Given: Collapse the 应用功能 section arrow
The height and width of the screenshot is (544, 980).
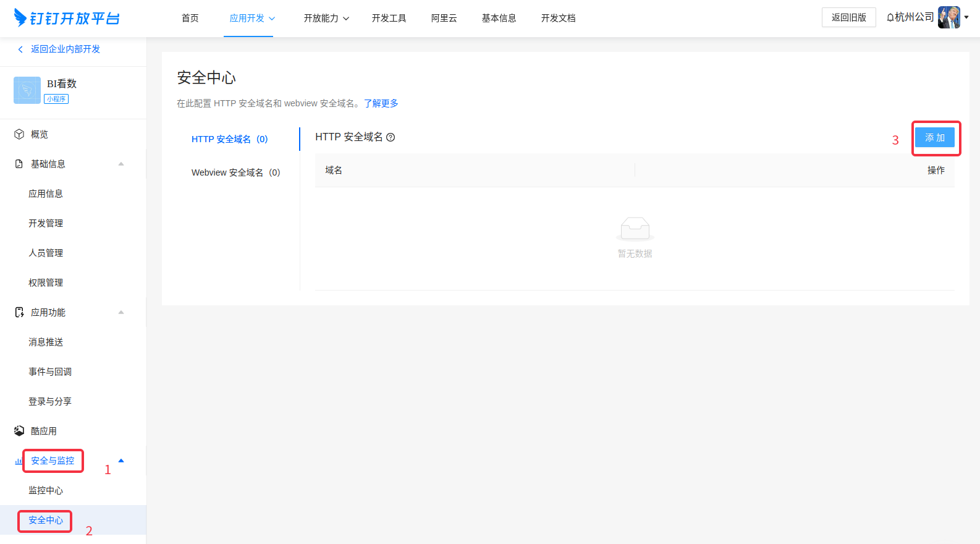Looking at the screenshot, I should coord(121,312).
